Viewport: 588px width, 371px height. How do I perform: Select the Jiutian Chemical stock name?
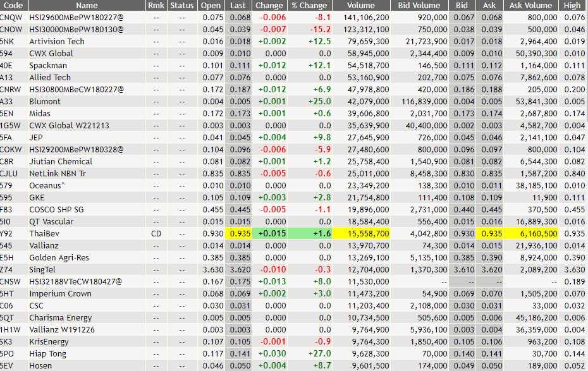point(61,162)
